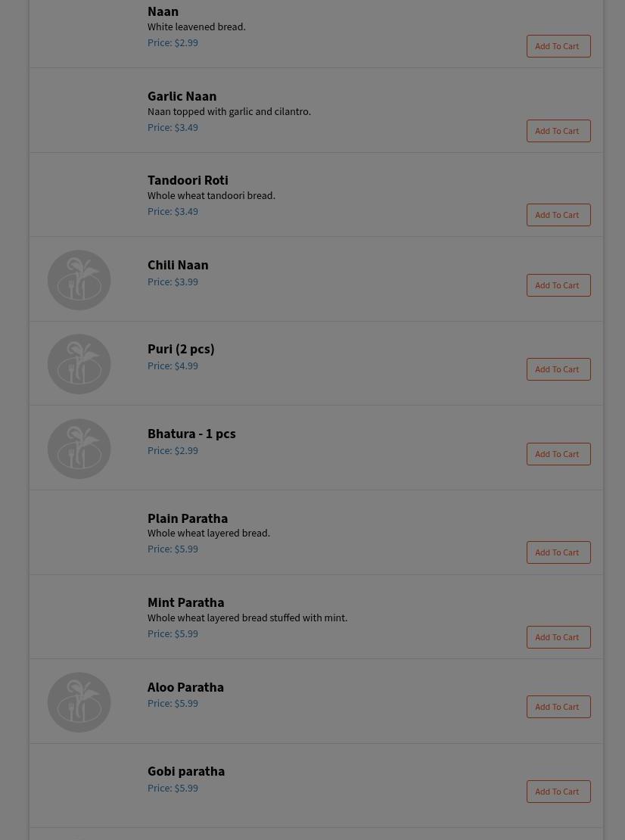
Task: Add Puri (2 pcs) to cart
Action: coord(558,369)
